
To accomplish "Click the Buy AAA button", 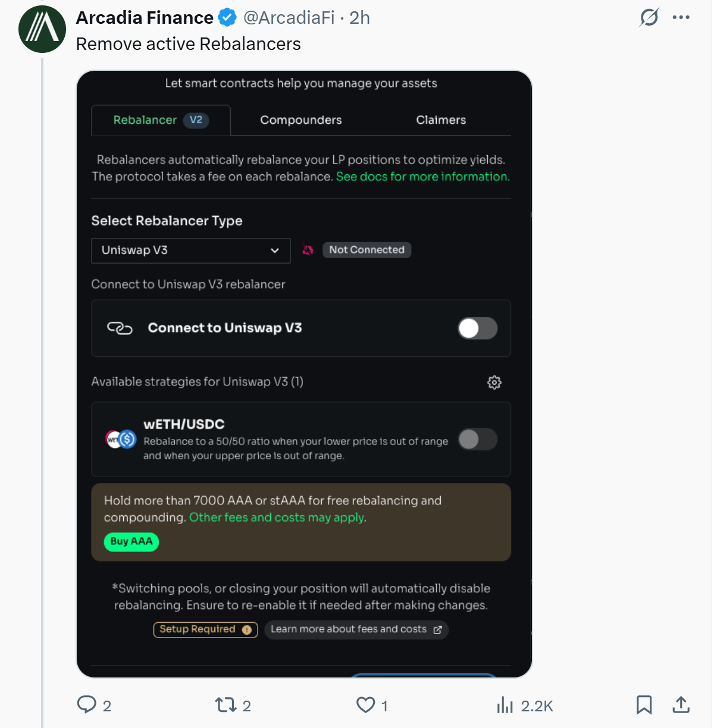I will click(131, 541).
